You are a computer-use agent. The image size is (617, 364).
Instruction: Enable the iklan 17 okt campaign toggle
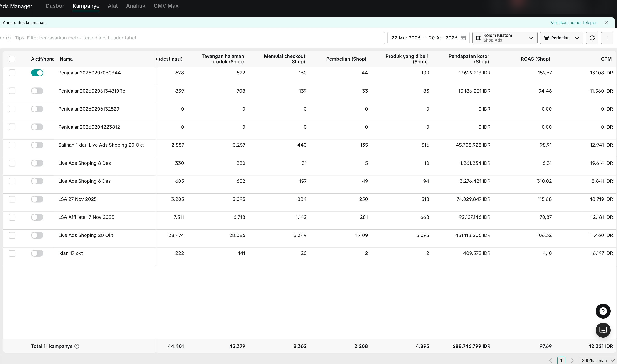pos(37,253)
